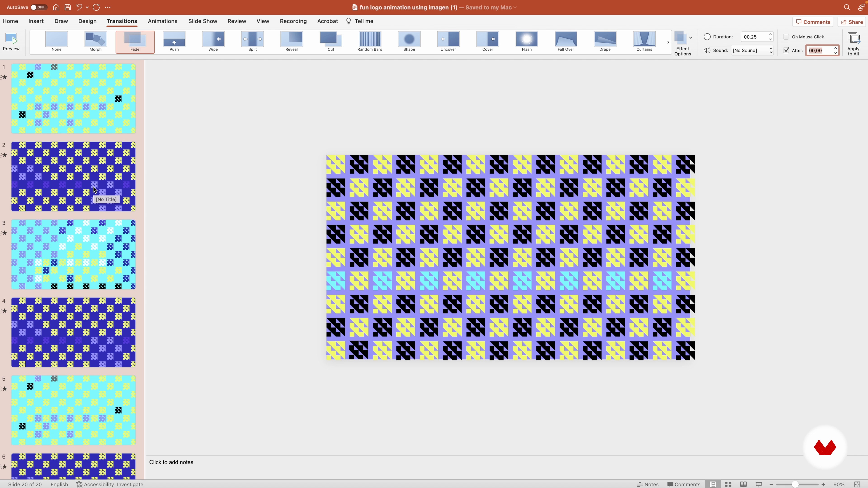Expand the transitions gallery arrow
Viewport: 868px width, 488px height.
668,42
